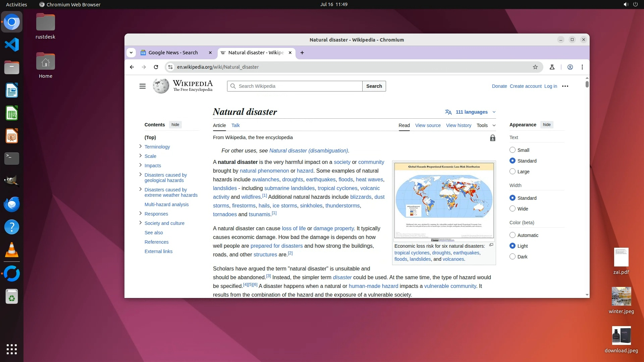Open the Chromium profile icon
Screen dimensions: 644x362
570,67
